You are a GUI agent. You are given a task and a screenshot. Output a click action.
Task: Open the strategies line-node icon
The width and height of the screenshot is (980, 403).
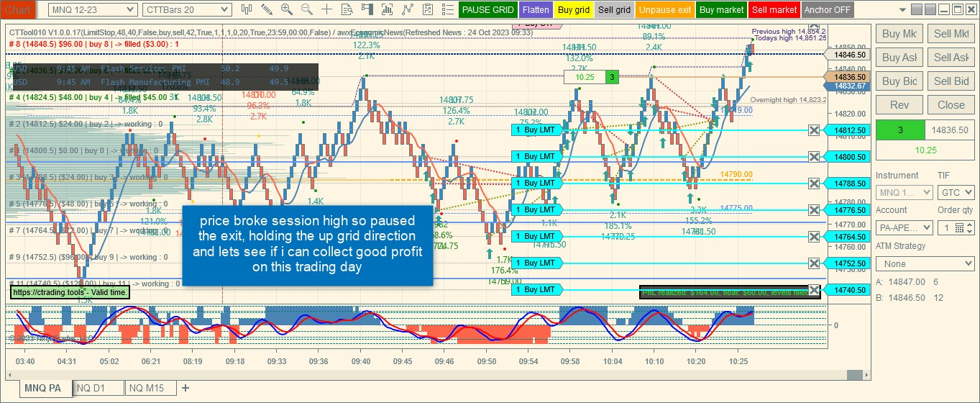pos(408,9)
